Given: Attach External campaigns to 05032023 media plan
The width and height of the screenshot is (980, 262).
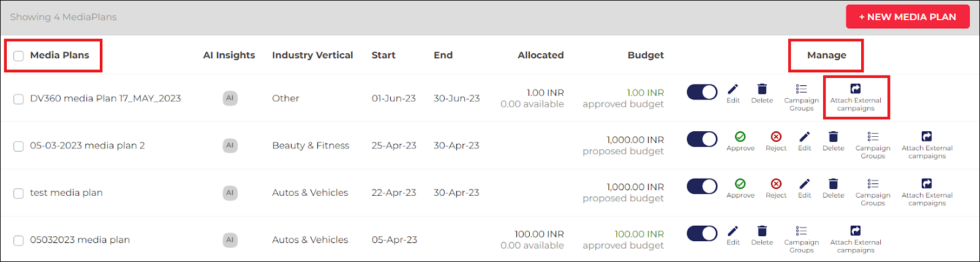Looking at the screenshot, I should [x=856, y=239].
